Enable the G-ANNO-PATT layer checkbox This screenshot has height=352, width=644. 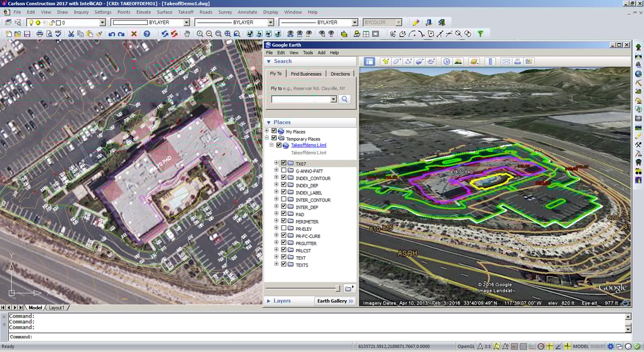click(x=284, y=170)
